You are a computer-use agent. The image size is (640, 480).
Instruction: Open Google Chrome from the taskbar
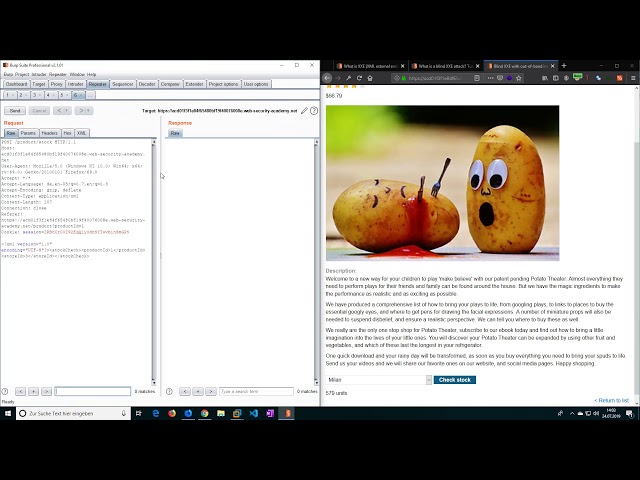(x=204, y=413)
